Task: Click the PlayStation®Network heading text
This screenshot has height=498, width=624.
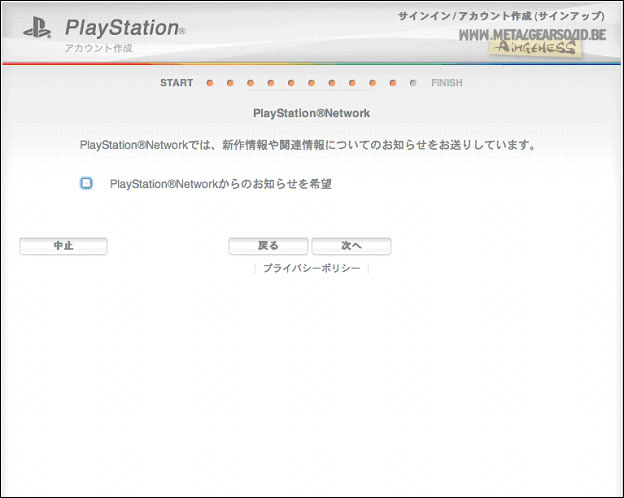Action: tap(312, 113)
